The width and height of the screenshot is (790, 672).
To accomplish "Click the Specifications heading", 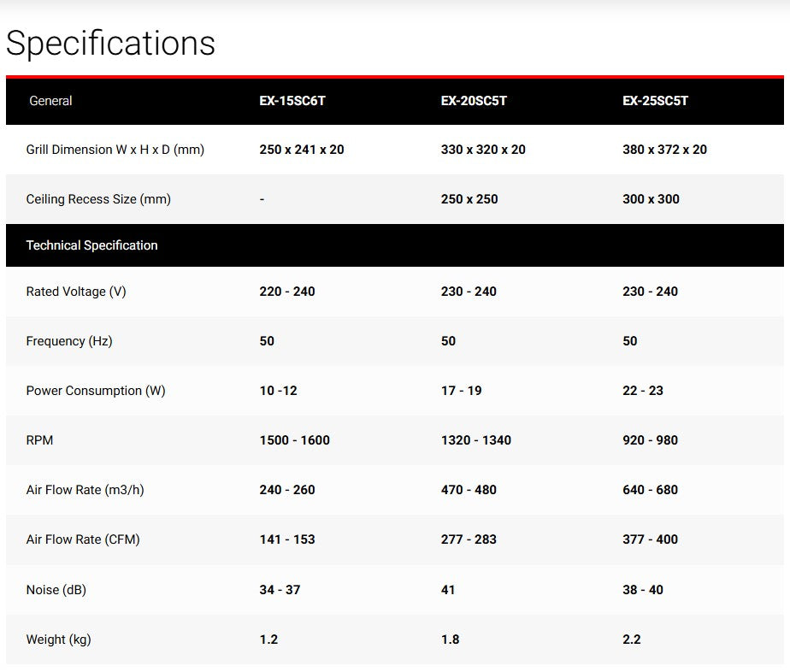I will click(x=110, y=43).
